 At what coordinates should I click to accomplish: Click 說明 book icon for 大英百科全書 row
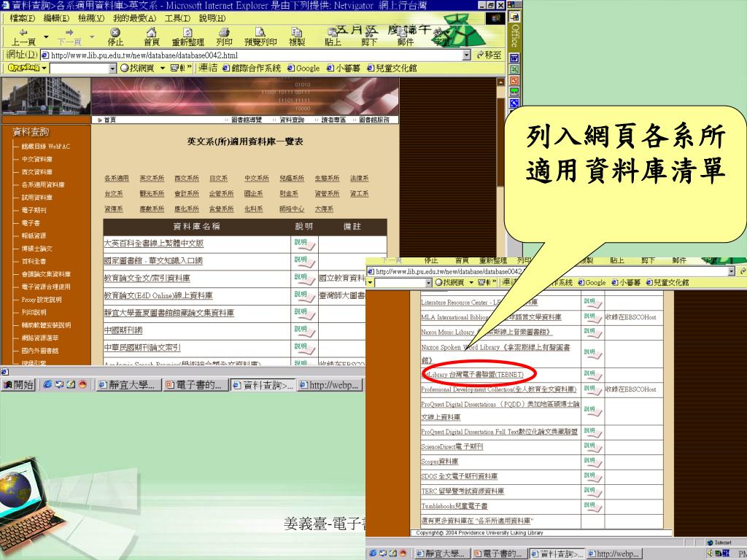coord(304,244)
